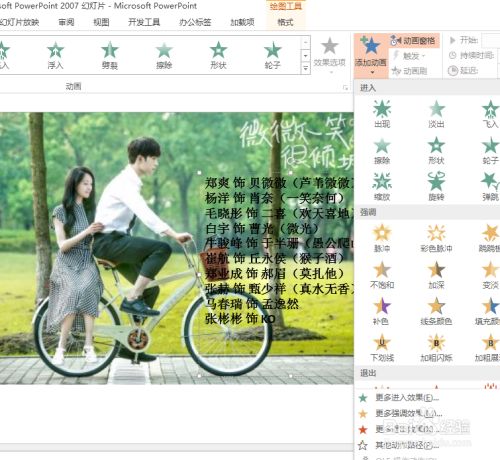Select 彩色脉冲 emphasis effect
Viewport: 500px width, 460px height.
(x=436, y=238)
